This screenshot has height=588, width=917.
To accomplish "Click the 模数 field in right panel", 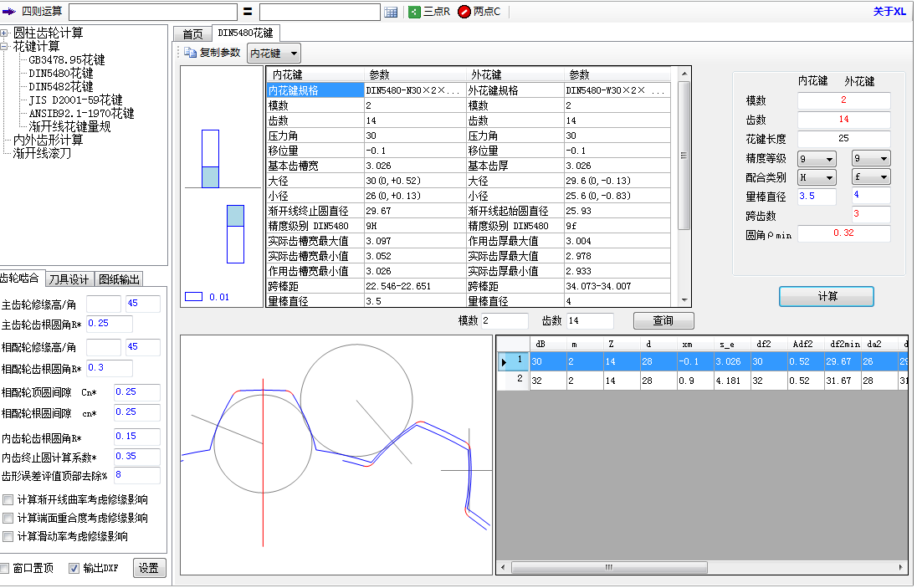I will [844, 100].
